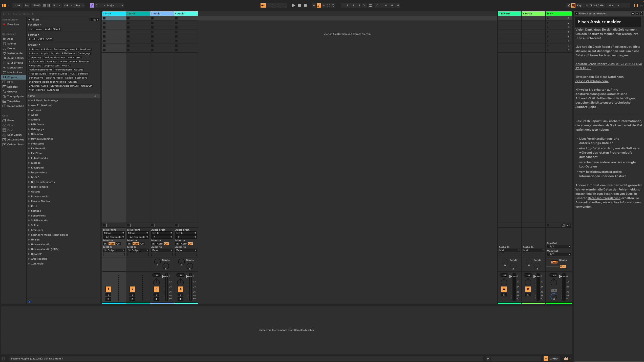The height and width of the screenshot is (362, 644).
Task: Click the Session Record circle icon
Action: point(333,5)
